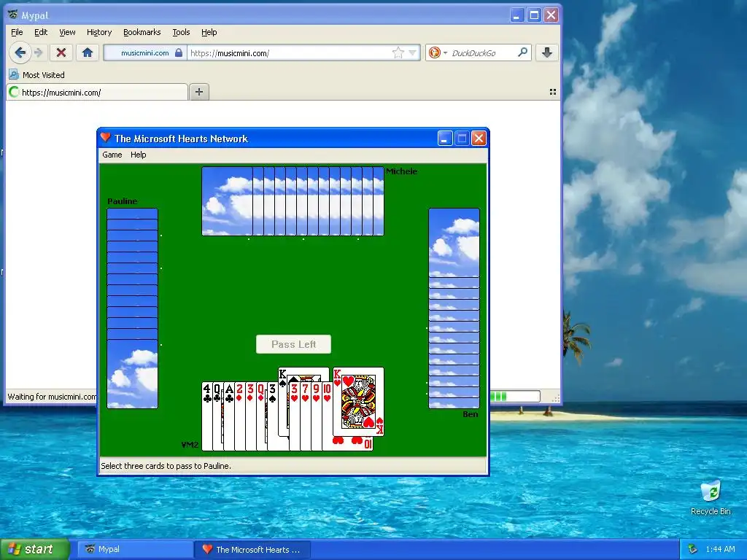Click the Pass Left button
Screen dimensions: 747x560
click(x=293, y=344)
